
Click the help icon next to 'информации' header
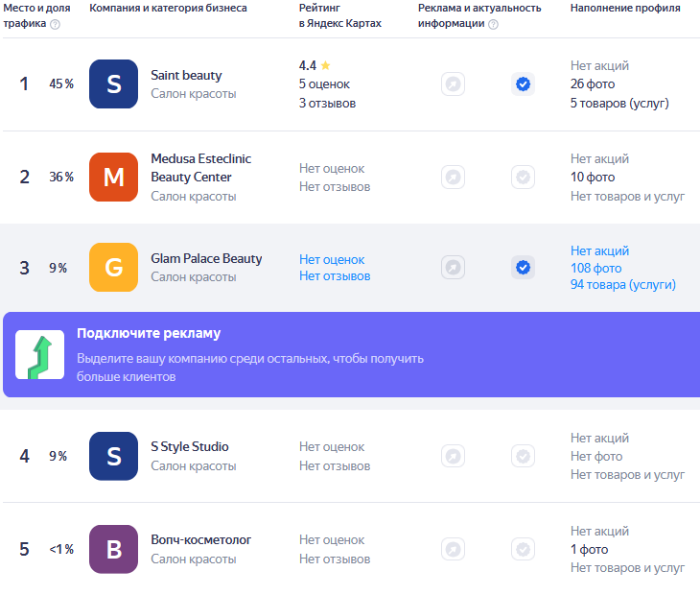tap(493, 24)
